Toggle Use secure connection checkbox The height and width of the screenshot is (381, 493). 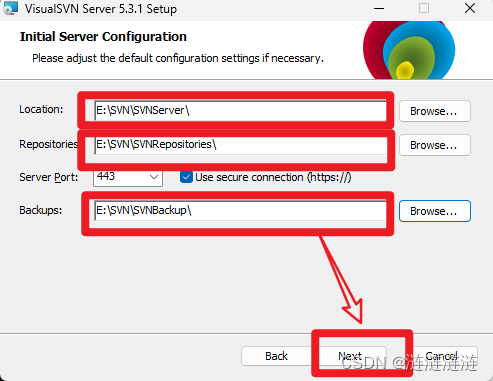click(186, 177)
